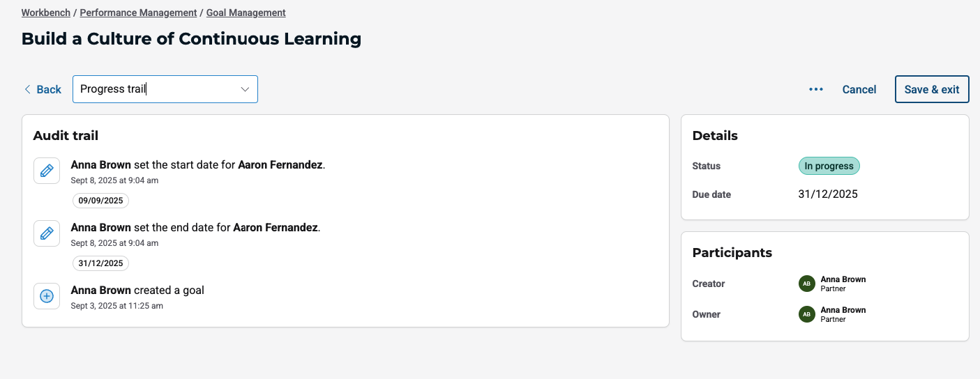Click Anna Brown's Creator avatar

(806, 284)
